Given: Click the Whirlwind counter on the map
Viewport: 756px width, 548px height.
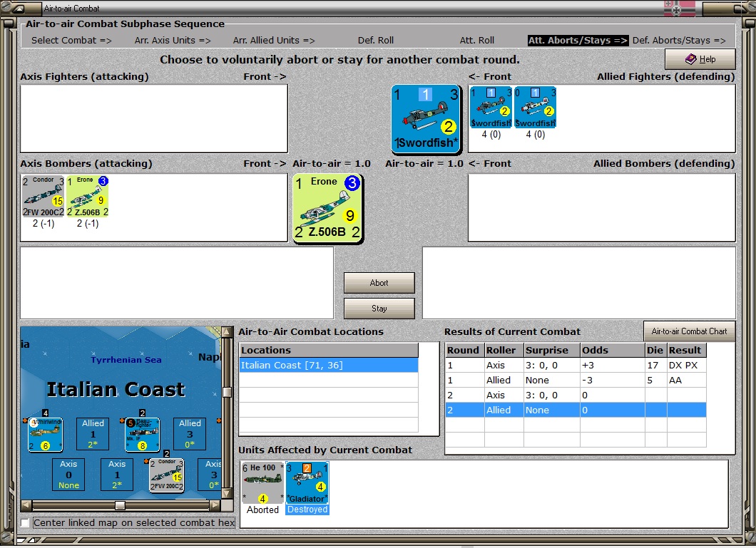Looking at the screenshot, I should coord(46,435).
